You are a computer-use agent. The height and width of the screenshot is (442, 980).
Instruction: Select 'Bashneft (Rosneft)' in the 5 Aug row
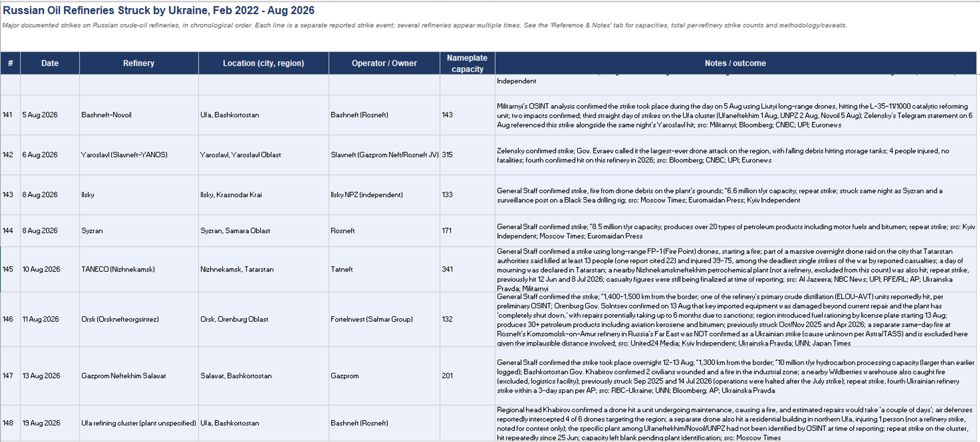point(384,115)
